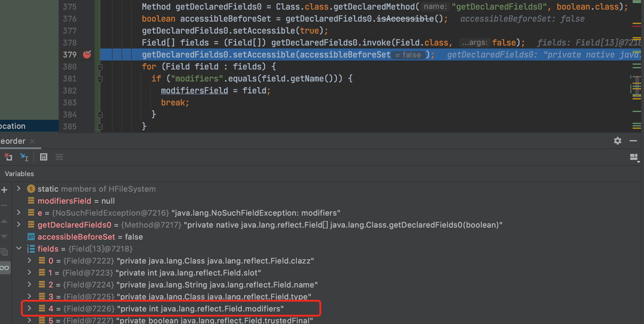
Task: Click the editor vertical scrollbar thumb
Action: [637, 86]
